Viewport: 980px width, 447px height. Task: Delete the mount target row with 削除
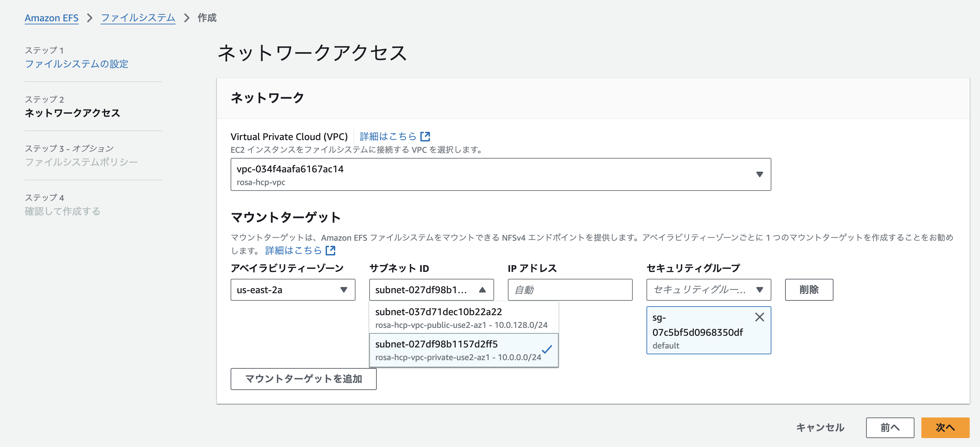pos(809,290)
